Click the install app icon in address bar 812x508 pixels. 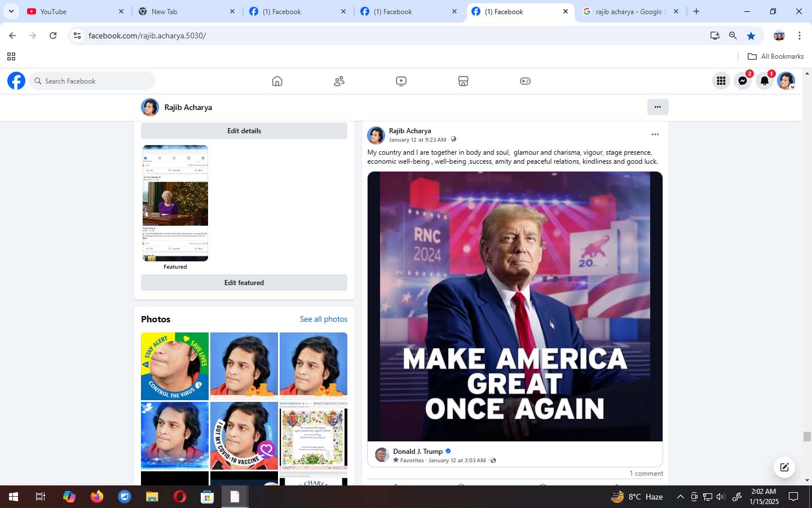click(x=715, y=36)
